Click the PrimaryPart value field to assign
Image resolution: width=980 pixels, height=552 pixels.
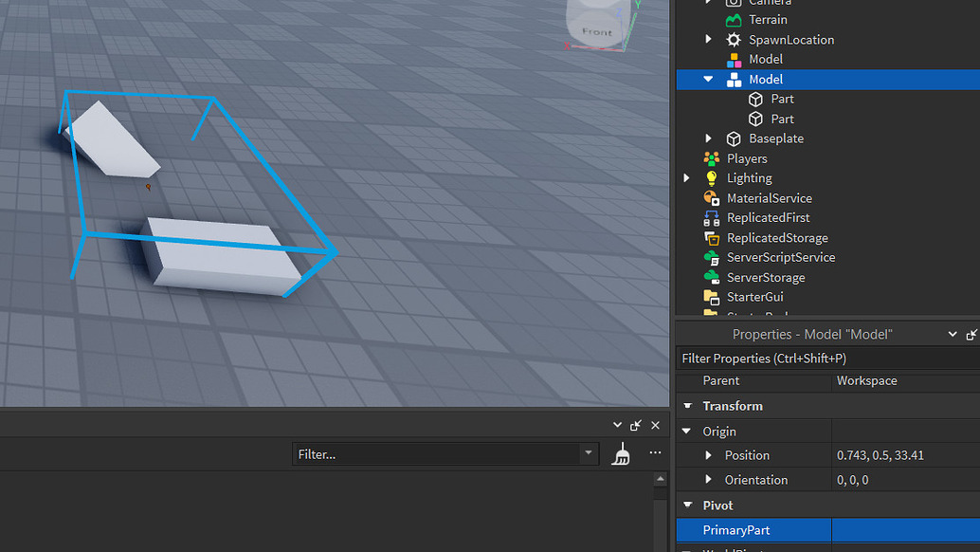click(x=900, y=530)
